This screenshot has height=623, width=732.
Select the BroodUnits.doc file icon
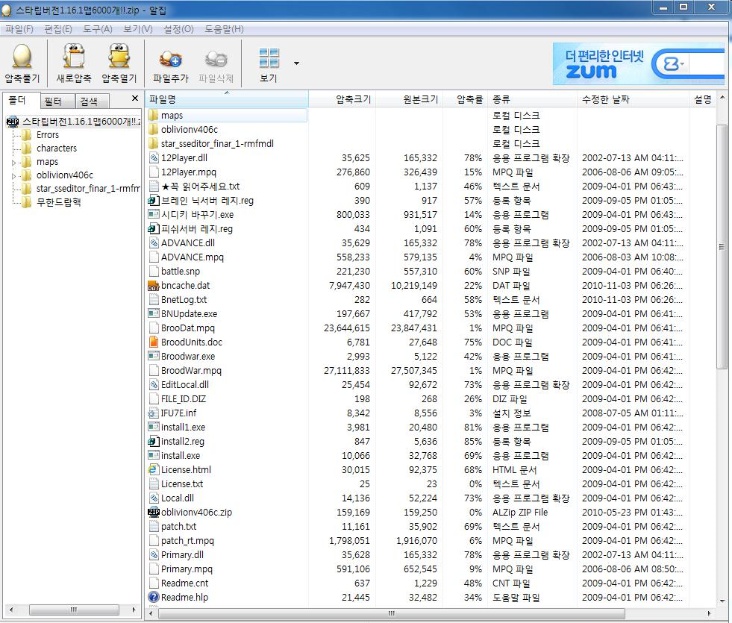(153, 342)
